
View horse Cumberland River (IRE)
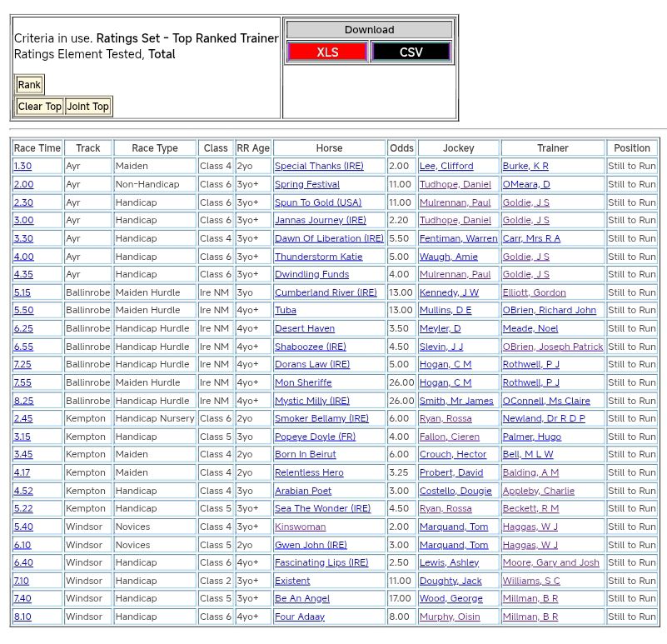pos(326,292)
